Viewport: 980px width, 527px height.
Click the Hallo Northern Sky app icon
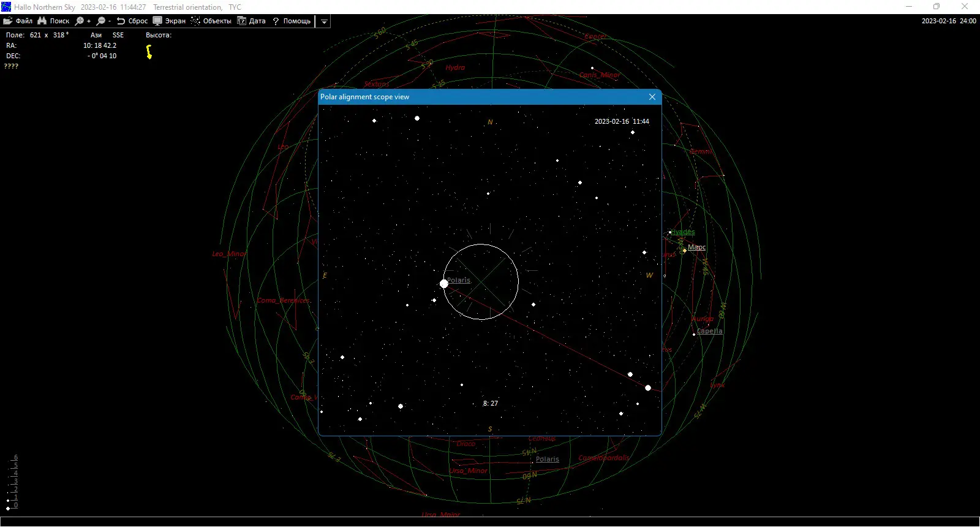click(x=6, y=7)
